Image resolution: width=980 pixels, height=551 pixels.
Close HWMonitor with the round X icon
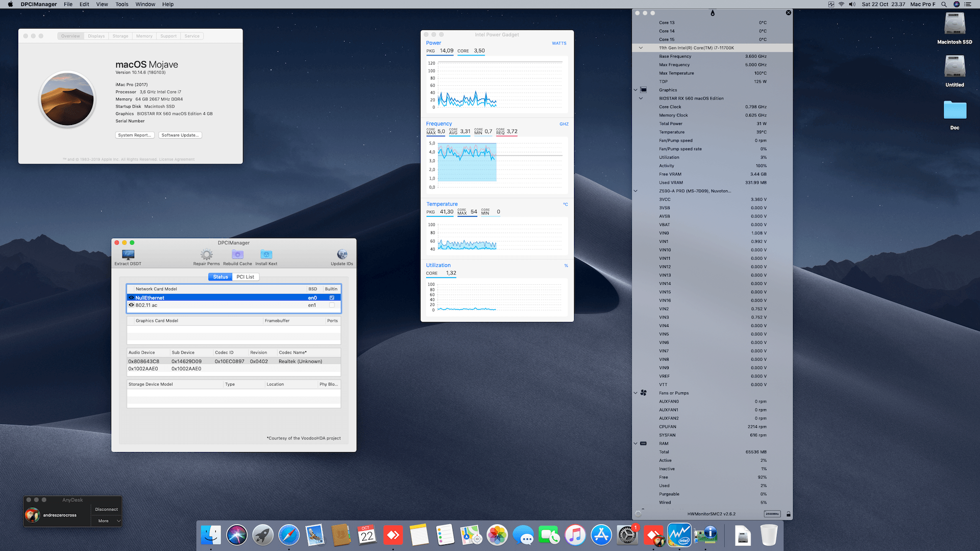pyautogui.click(x=788, y=13)
